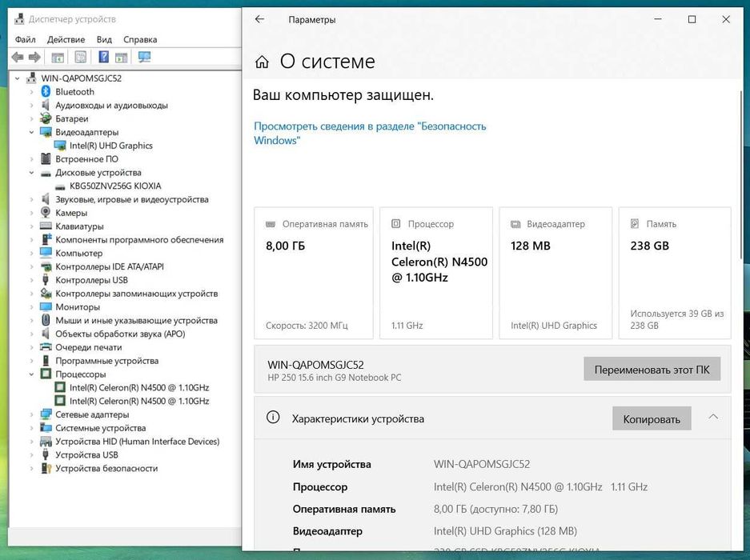This screenshot has height=560, width=750.
Task: Collapse the Дисковые устройства category
Action: tap(31, 172)
